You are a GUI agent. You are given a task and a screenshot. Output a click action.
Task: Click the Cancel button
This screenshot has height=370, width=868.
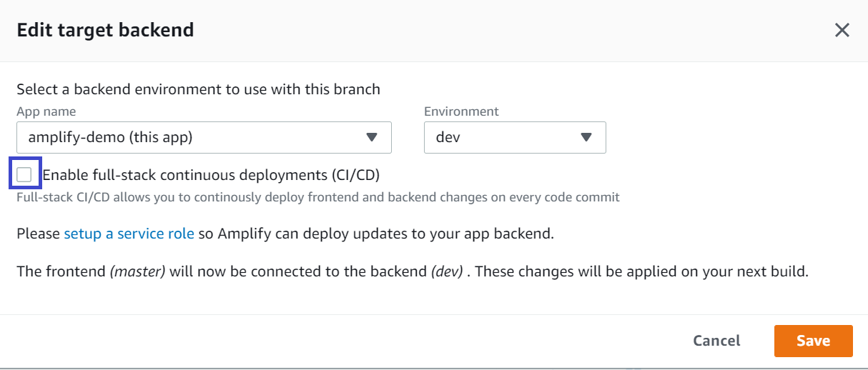716,341
